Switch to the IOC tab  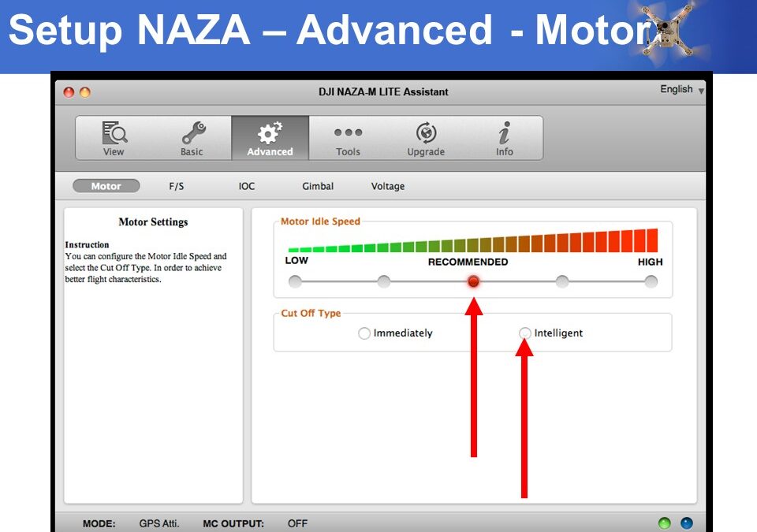[x=246, y=186]
